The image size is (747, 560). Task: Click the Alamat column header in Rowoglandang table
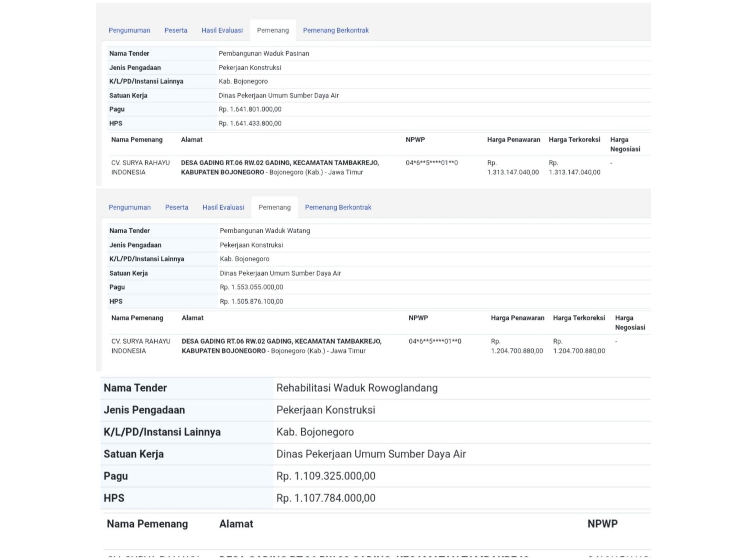point(236,524)
